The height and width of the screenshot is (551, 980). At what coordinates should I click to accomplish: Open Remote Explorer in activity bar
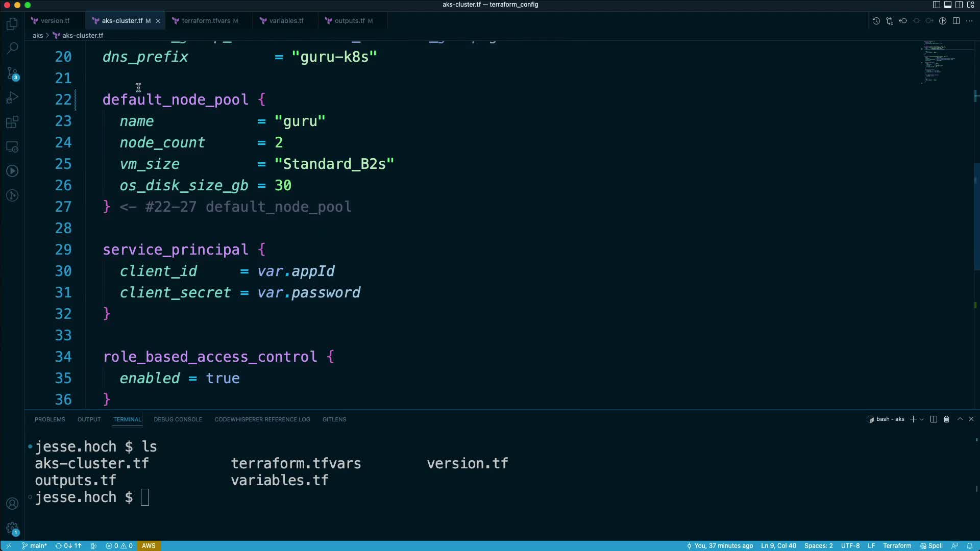coord(12,146)
